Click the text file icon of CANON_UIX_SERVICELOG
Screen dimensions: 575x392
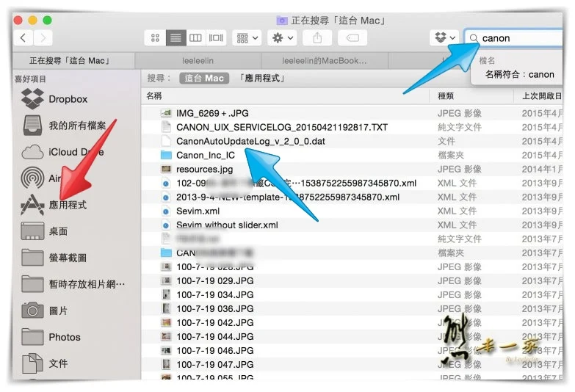166,127
